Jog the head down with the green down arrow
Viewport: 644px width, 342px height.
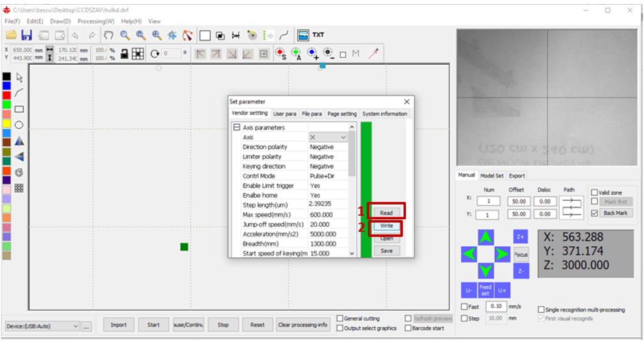486,271
